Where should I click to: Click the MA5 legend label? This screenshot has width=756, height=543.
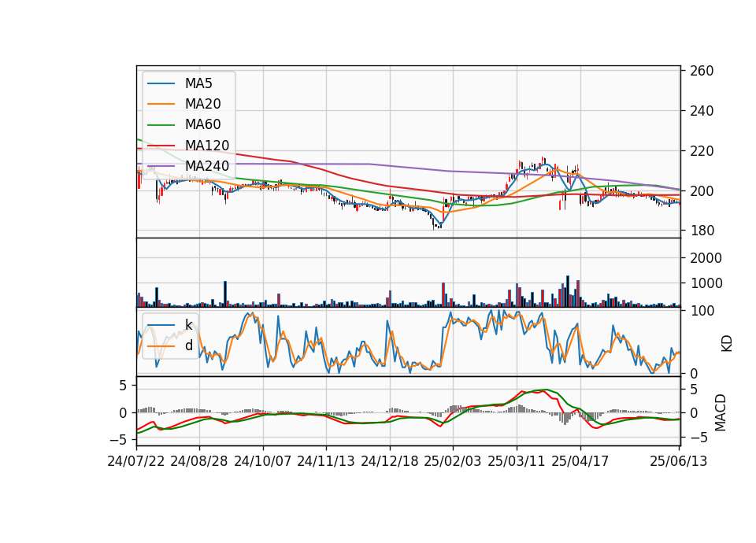point(198,83)
